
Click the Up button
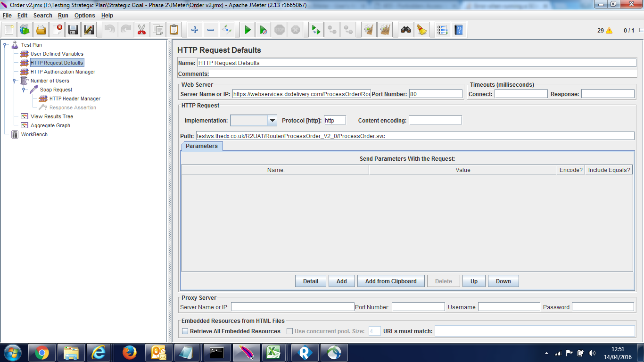tap(474, 281)
